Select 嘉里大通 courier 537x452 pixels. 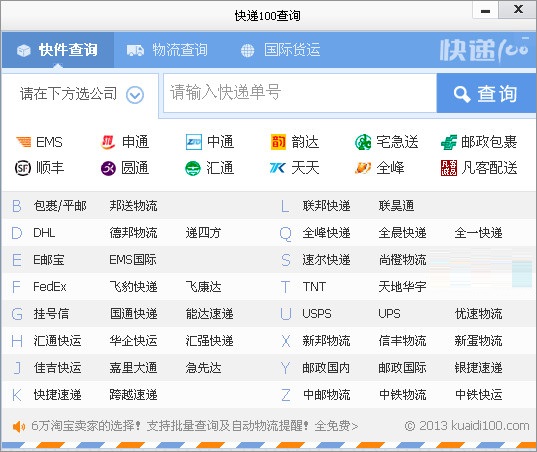[x=133, y=368]
